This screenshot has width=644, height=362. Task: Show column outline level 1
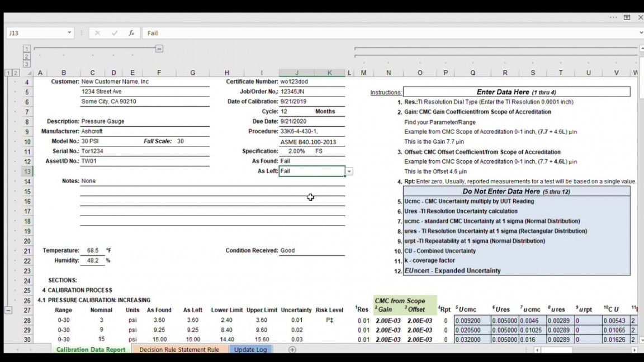(26, 49)
